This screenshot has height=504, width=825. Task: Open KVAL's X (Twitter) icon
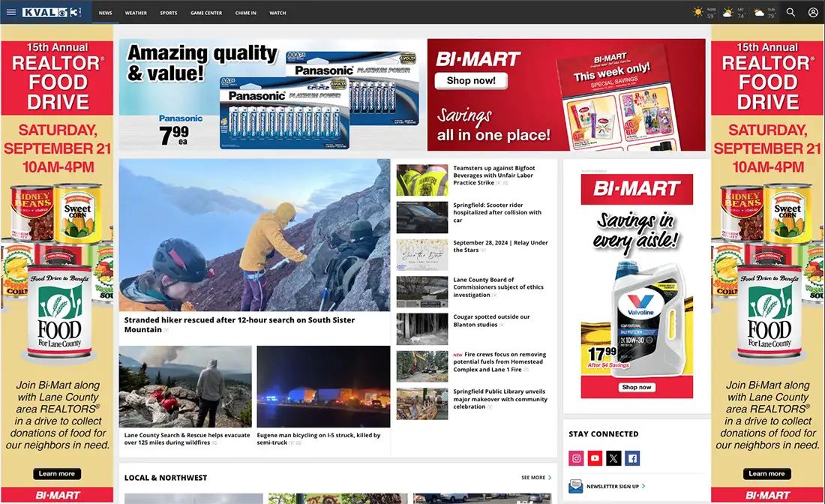[613, 458]
